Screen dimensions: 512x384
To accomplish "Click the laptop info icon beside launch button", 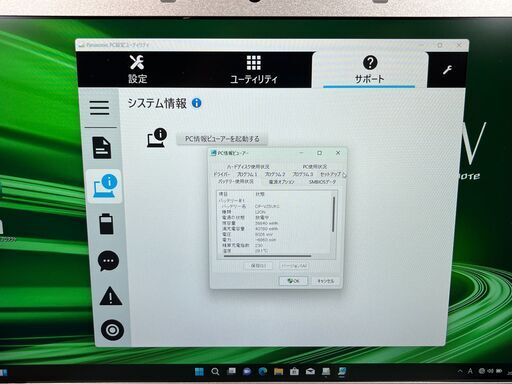I will [x=157, y=138].
